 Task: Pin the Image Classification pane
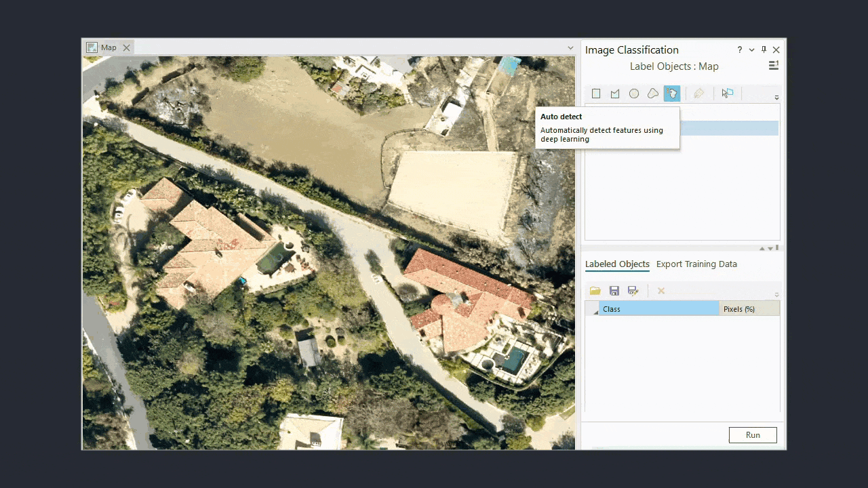point(763,49)
